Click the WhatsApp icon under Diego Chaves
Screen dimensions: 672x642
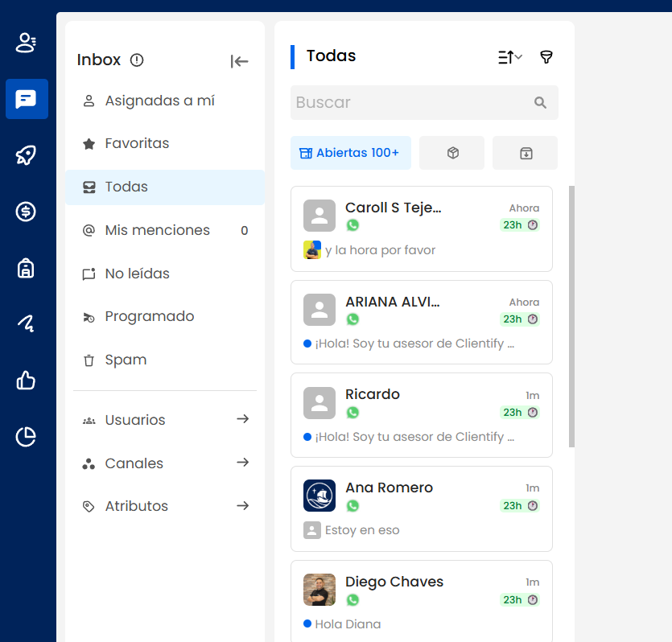[352, 600]
